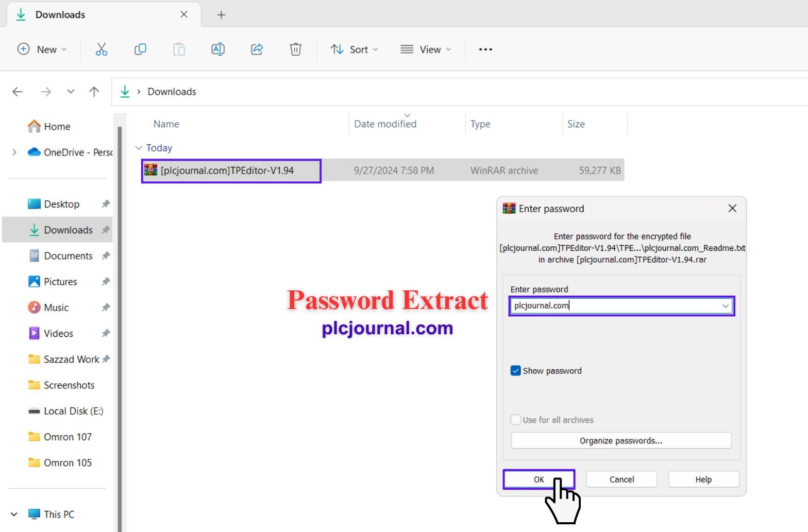Screen dimensions: 808x532
Task: Click pin icon next to Documents
Action: click(106, 255)
